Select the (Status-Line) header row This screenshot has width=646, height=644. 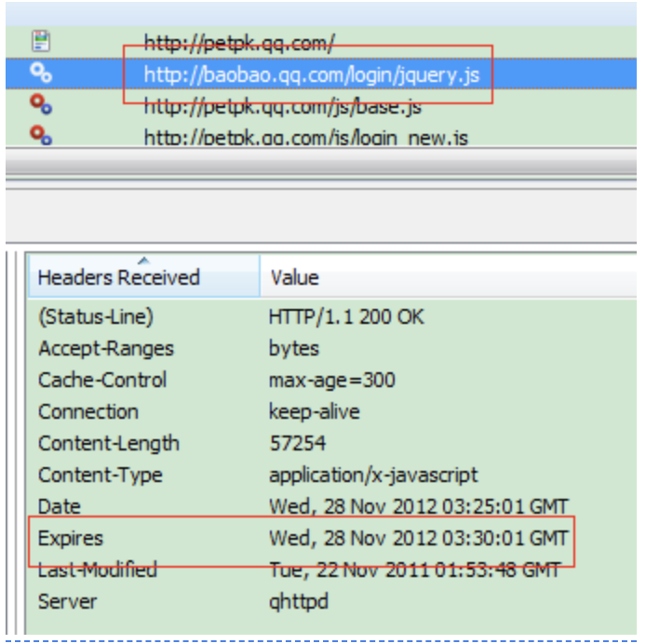click(96, 316)
